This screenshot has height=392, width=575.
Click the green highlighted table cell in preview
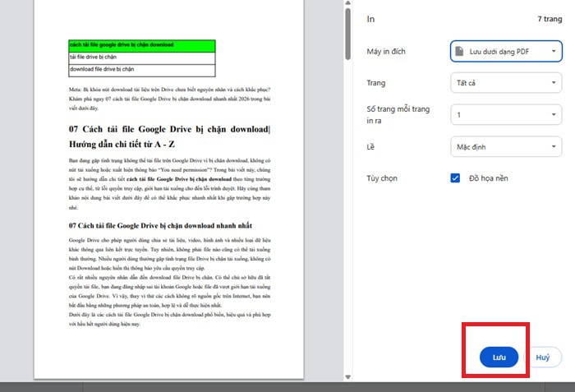point(142,46)
